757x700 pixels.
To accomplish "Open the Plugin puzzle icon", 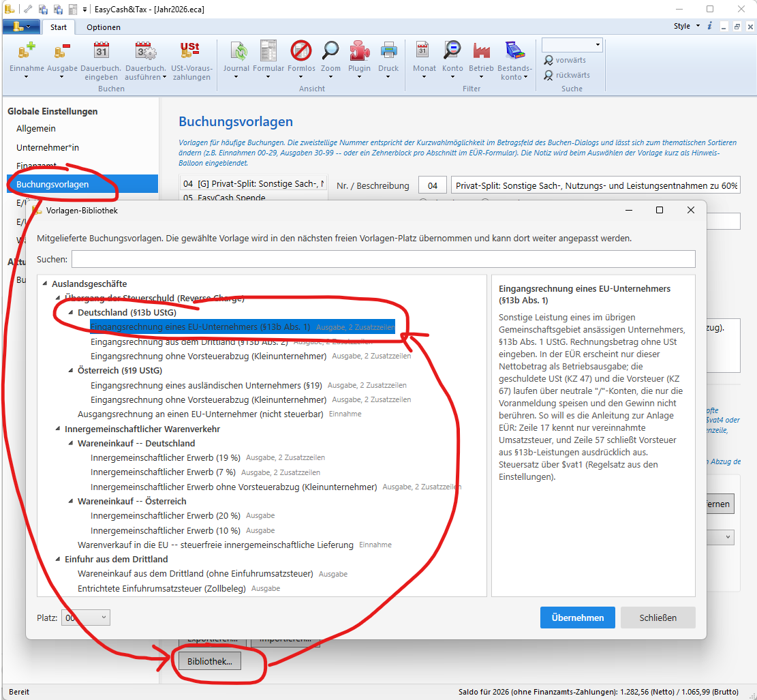I will (359, 50).
